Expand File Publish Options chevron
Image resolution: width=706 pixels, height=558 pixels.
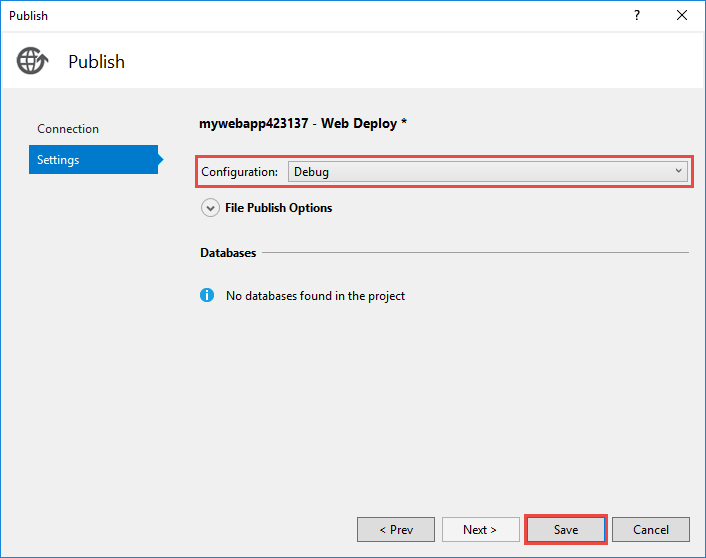coord(210,208)
